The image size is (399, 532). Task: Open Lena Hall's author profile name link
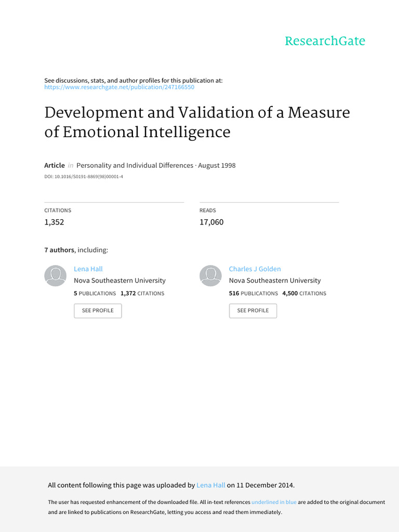coord(88,269)
